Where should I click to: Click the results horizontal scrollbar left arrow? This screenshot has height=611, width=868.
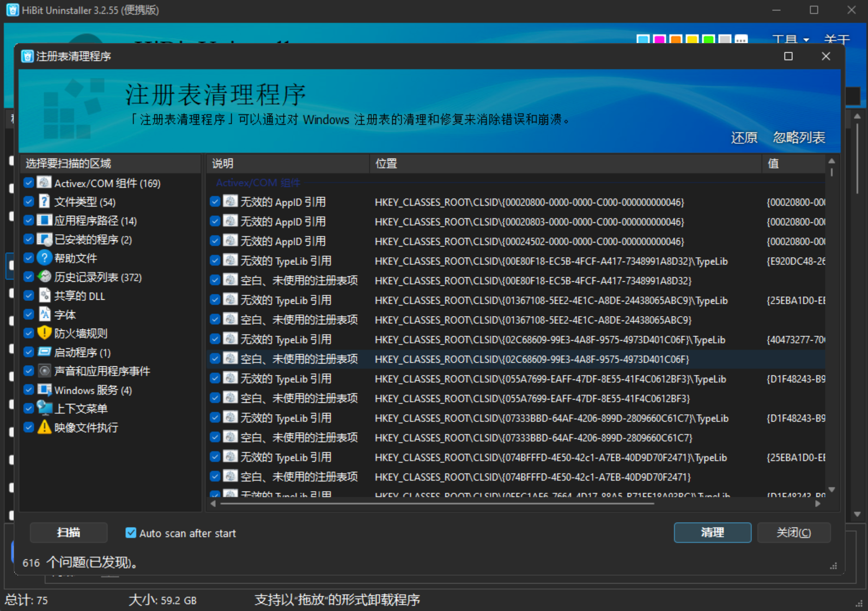pyautogui.click(x=213, y=504)
